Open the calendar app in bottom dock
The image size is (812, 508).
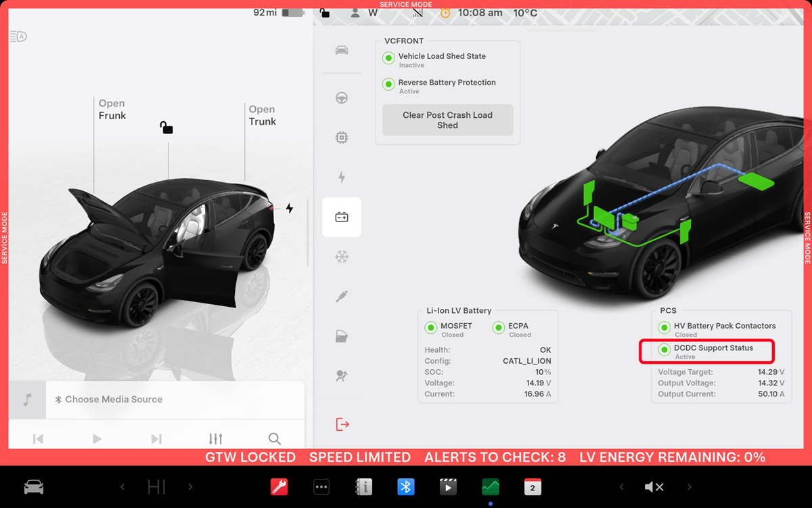pos(533,487)
